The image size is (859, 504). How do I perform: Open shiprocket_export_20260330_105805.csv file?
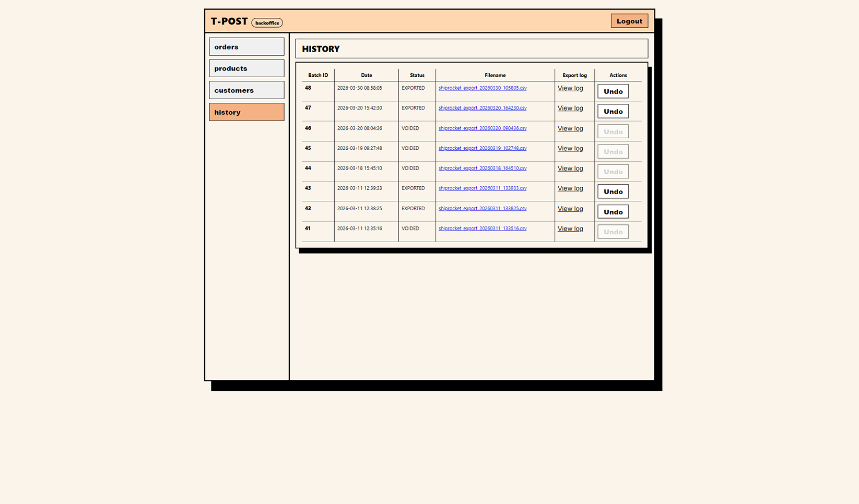pyautogui.click(x=482, y=88)
